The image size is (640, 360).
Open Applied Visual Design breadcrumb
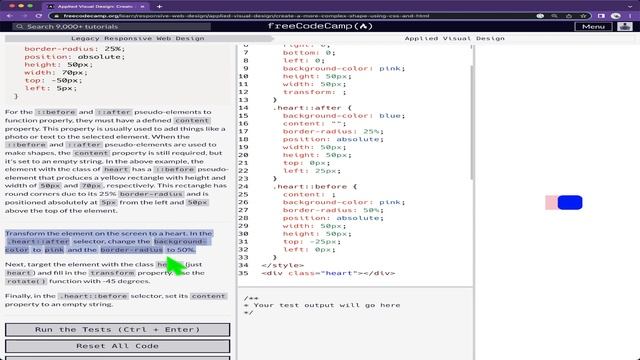[455, 38]
